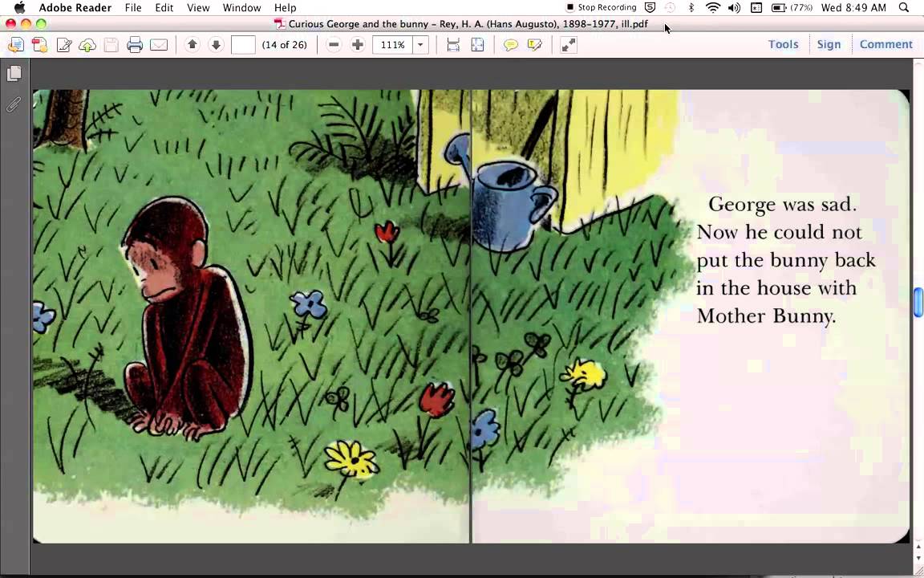
Task: Open the Tools pane
Action: pyautogui.click(x=783, y=44)
